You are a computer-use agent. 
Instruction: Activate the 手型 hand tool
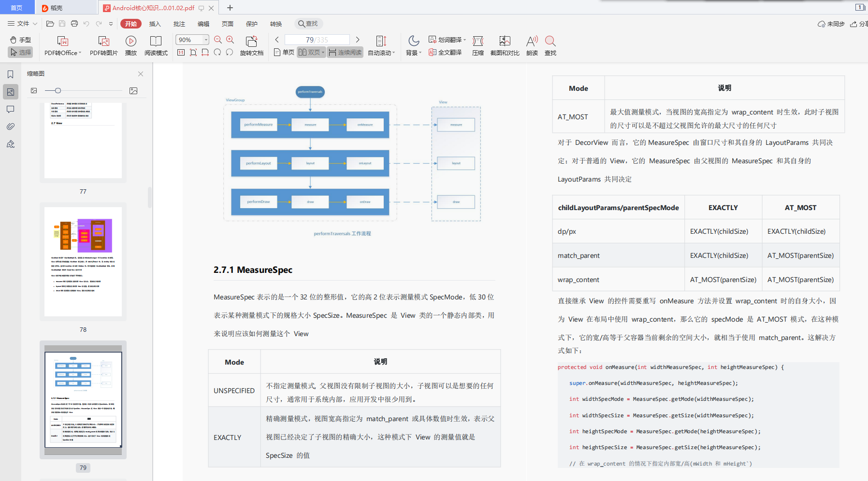[x=20, y=40]
